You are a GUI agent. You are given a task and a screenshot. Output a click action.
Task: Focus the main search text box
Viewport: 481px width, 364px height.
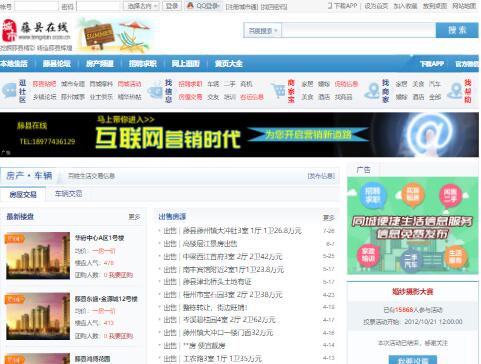coord(359,31)
